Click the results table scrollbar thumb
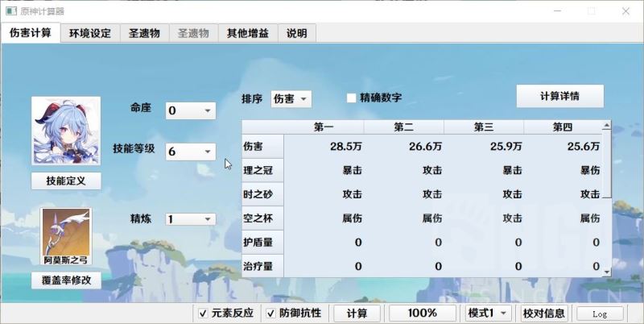The image size is (644, 324). point(607,164)
